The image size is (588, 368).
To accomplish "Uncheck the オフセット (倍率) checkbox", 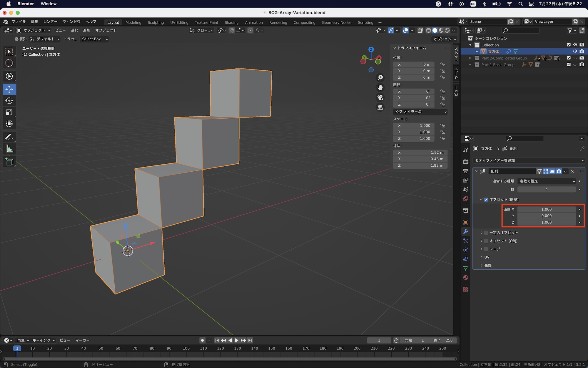I will click(486, 200).
